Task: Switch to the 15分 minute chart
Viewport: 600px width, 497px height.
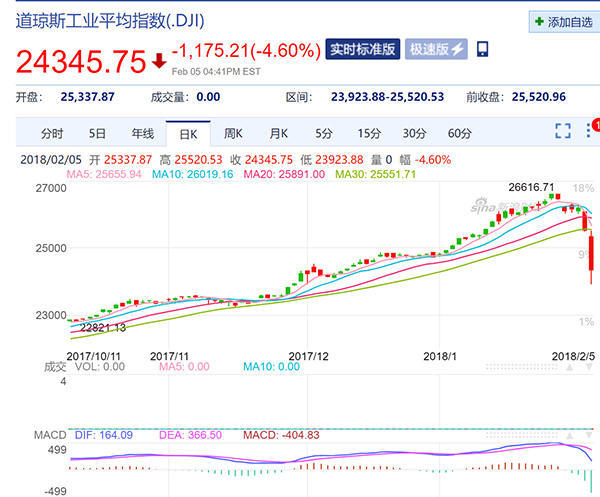Action: pyautogui.click(x=369, y=134)
